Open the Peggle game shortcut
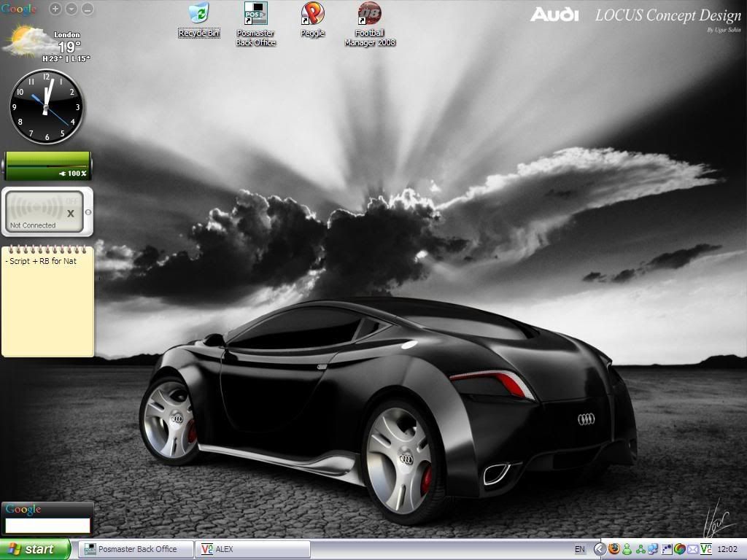The image size is (747, 560). point(312,20)
